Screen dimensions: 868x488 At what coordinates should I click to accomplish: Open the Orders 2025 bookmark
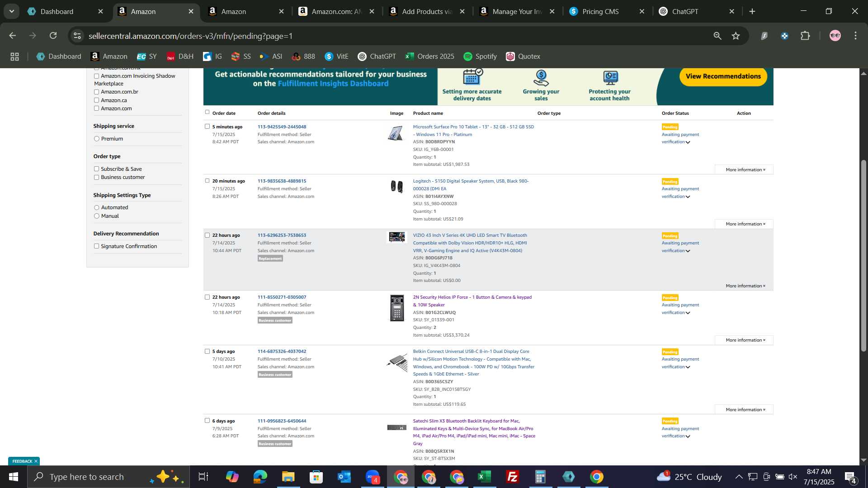(429, 56)
